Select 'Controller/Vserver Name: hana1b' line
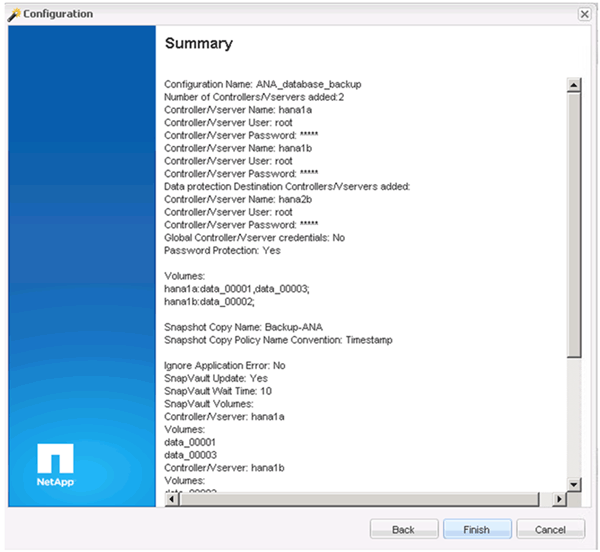Image resolution: width=600 pixels, height=552 pixels. point(238,148)
